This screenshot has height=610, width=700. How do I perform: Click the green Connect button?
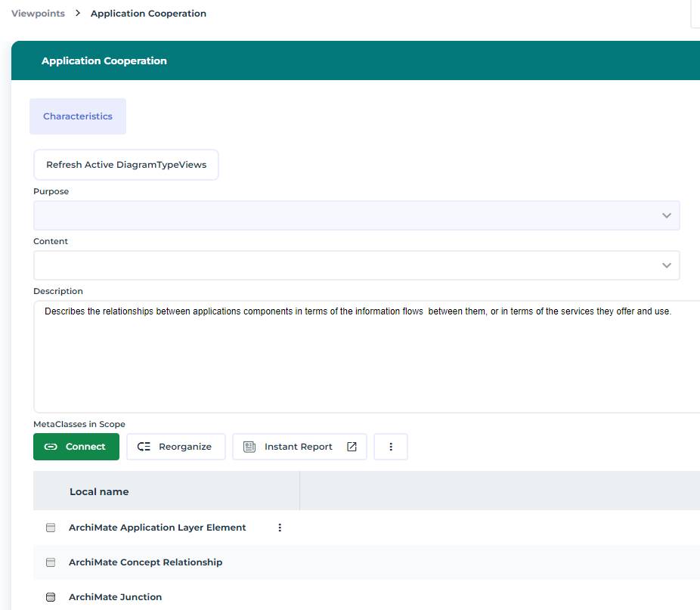point(76,447)
